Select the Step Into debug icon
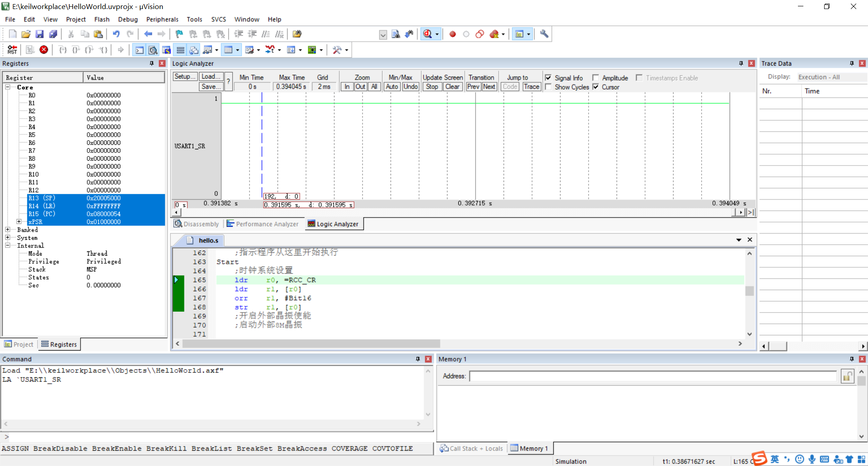868x466 pixels. pyautogui.click(x=63, y=50)
